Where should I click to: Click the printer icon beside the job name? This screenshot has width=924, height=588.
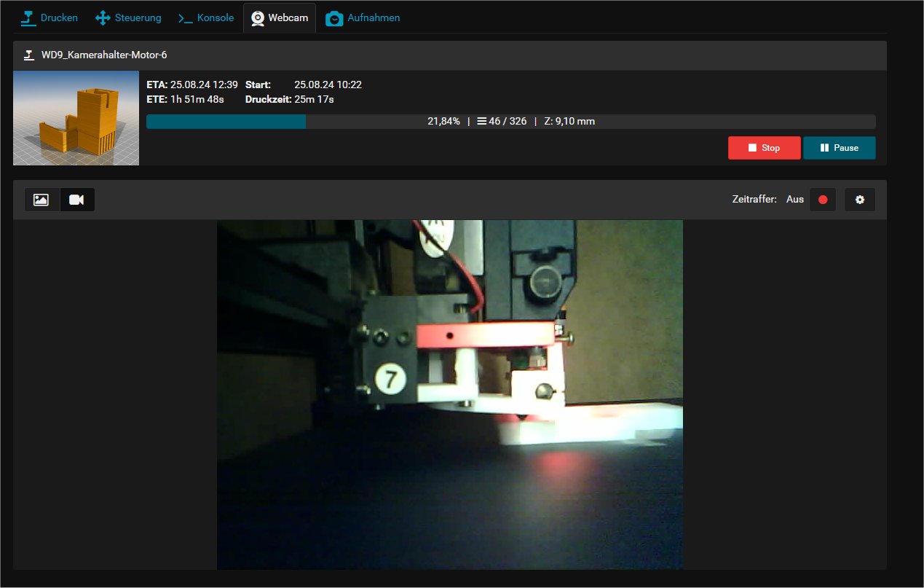coord(29,55)
